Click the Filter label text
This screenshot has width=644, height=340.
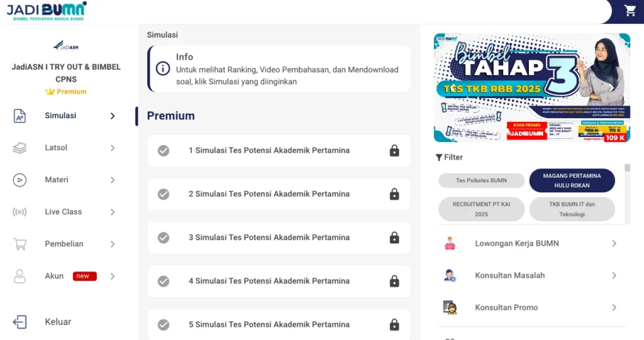[453, 157]
